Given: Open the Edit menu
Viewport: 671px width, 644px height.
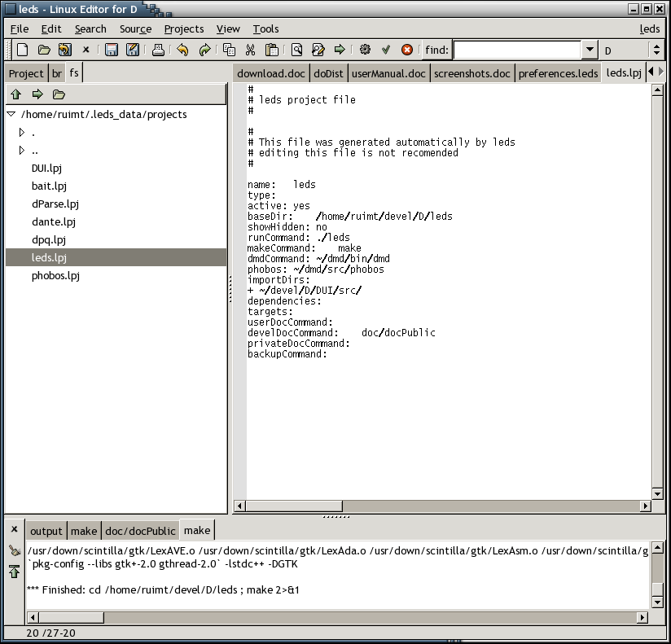Looking at the screenshot, I should point(51,28).
